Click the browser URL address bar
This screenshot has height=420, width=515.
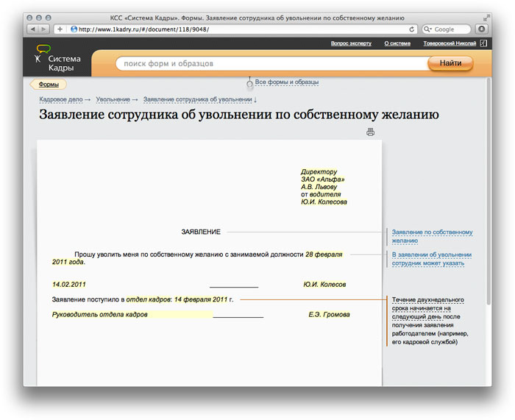[x=235, y=29]
